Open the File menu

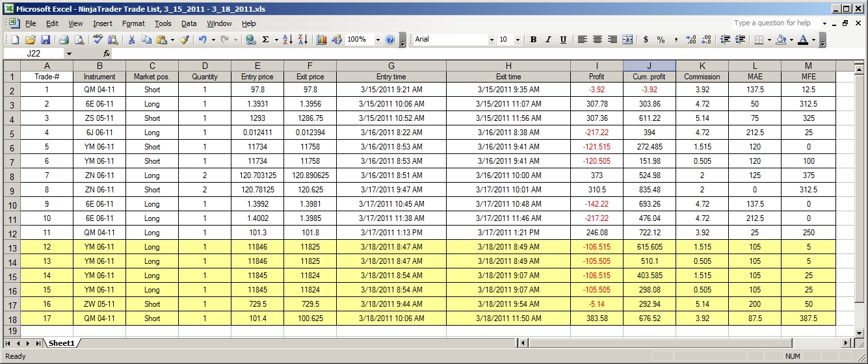[31, 23]
